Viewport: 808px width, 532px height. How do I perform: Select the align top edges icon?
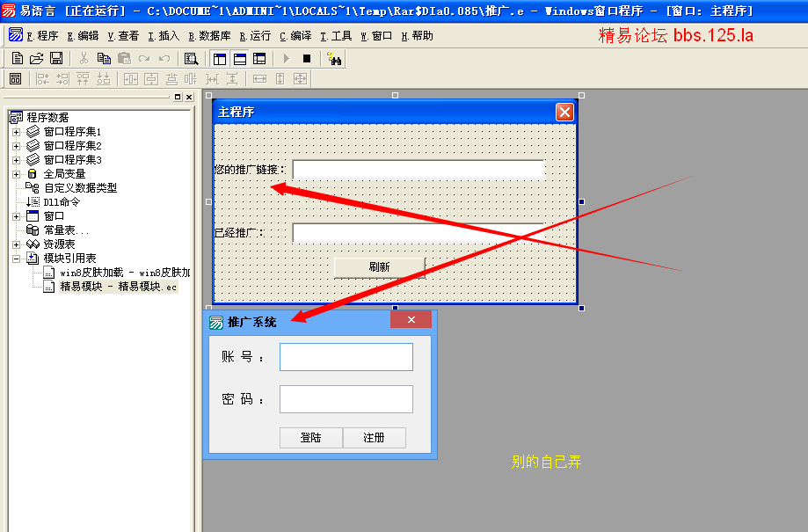coord(83,79)
